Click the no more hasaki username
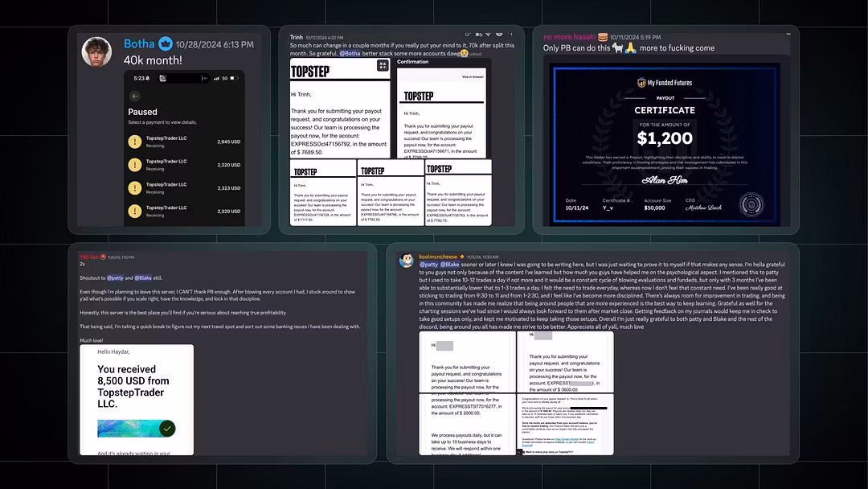Image resolution: width=868 pixels, height=489 pixels. [569, 37]
